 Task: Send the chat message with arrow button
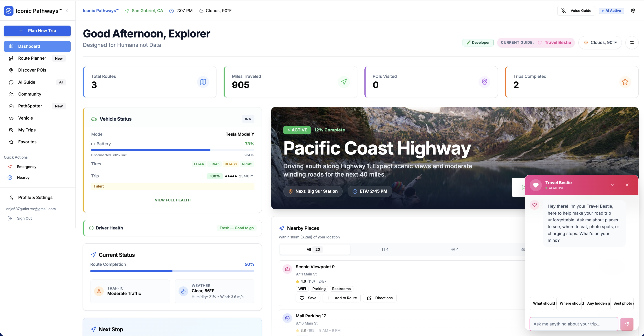click(627, 324)
